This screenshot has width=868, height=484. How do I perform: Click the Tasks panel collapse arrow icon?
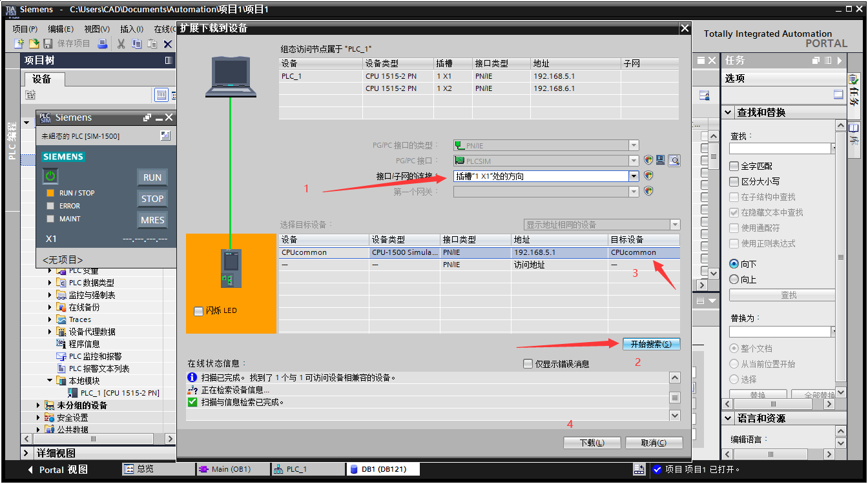pos(840,60)
